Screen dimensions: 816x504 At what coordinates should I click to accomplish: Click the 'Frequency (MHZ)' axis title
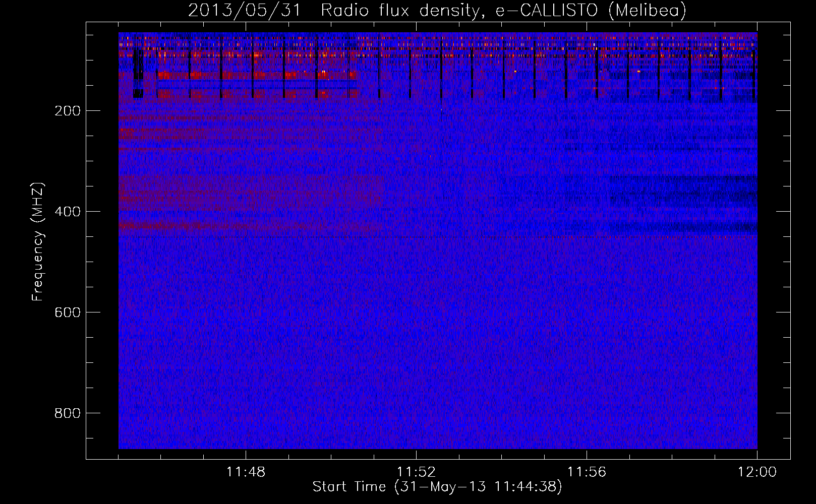click(x=38, y=241)
